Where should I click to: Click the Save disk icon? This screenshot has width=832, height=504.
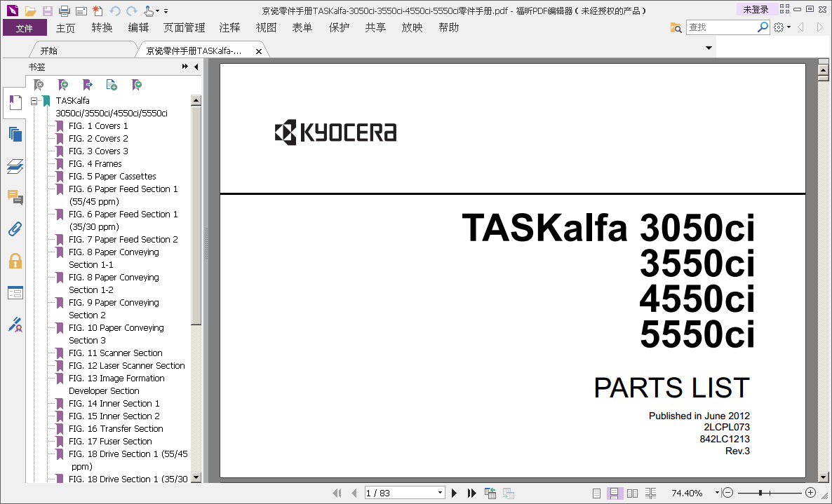tap(47, 11)
